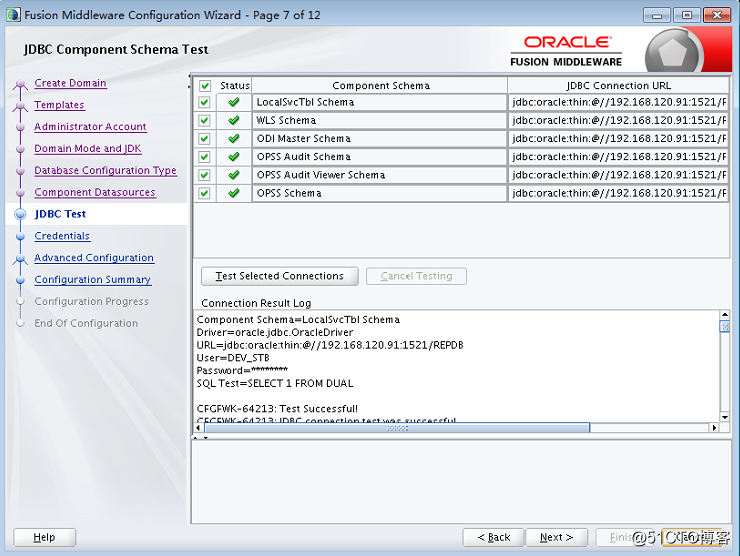
Task: Click green status checkmark for OPSS Audit Viewer Schema
Action: pyautogui.click(x=234, y=175)
